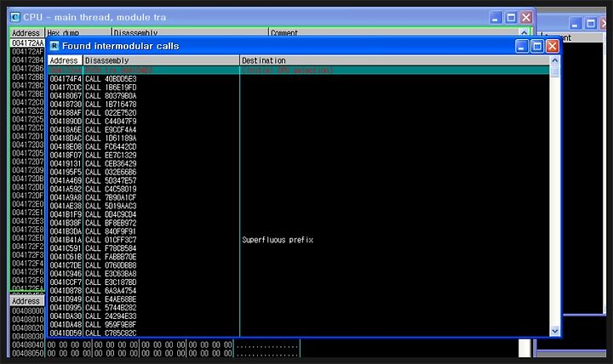Click the R icon in the intermodular calls title bar

point(54,46)
